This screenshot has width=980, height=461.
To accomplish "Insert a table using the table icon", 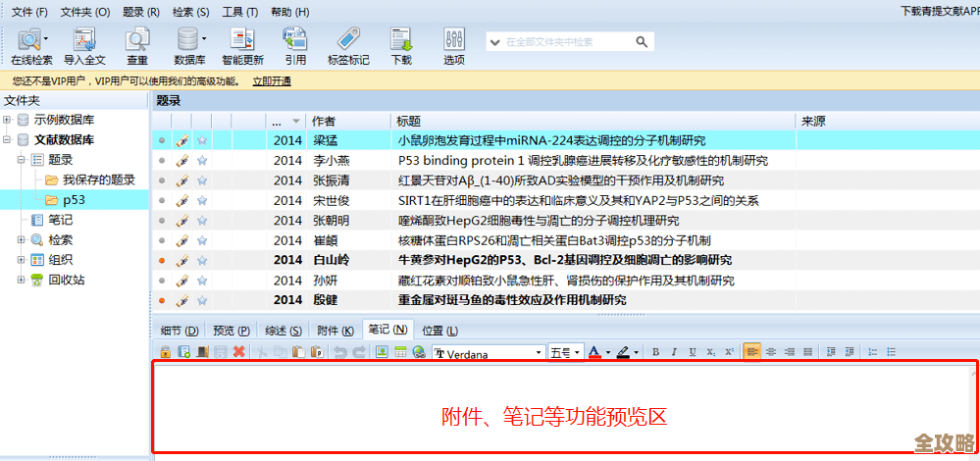I will click(400, 352).
